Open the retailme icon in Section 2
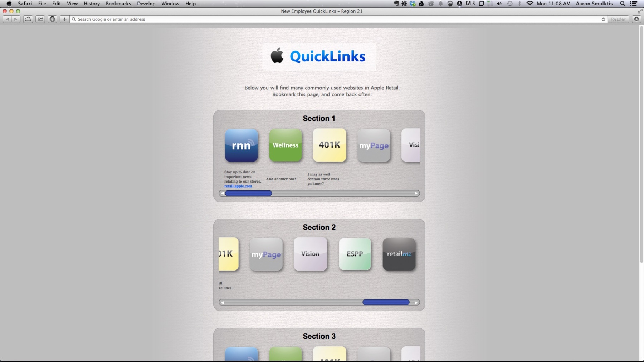This screenshot has height=362, width=644. (399, 254)
